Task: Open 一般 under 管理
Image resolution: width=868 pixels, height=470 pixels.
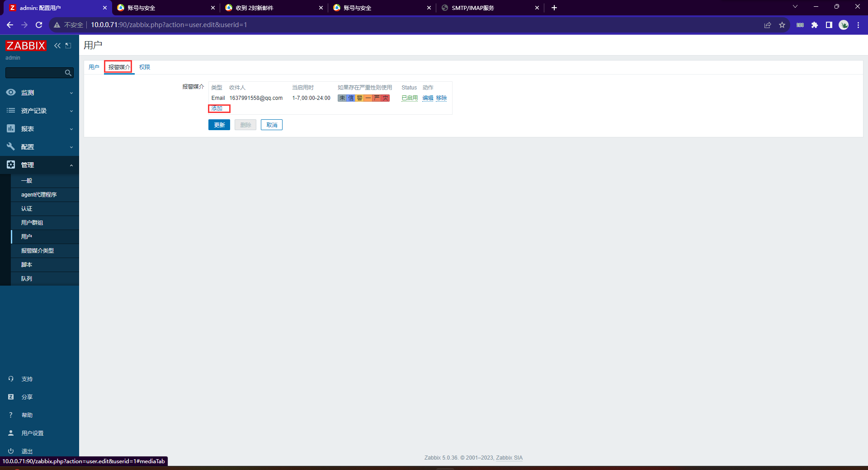Action: (x=45, y=181)
